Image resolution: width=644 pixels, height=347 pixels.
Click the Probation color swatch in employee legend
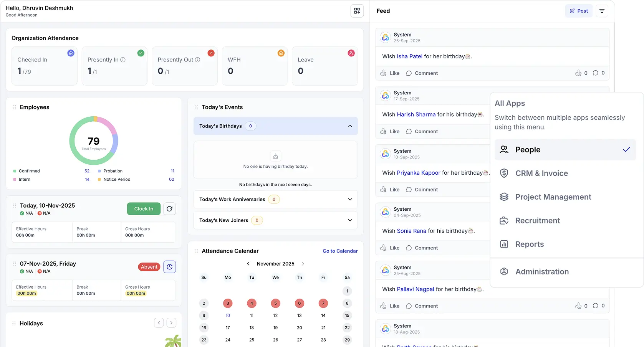[x=99, y=171]
